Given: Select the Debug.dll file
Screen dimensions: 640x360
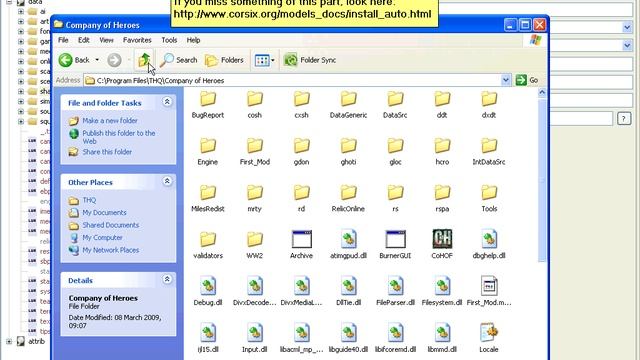Looking at the screenshot, I should click(208, 292).
